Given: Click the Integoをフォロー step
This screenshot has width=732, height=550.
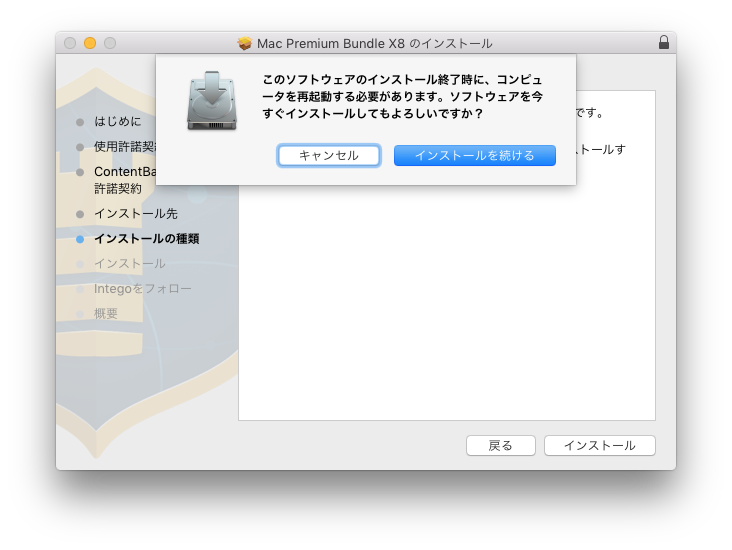Looking at the screenshot, I should point(142,289).
